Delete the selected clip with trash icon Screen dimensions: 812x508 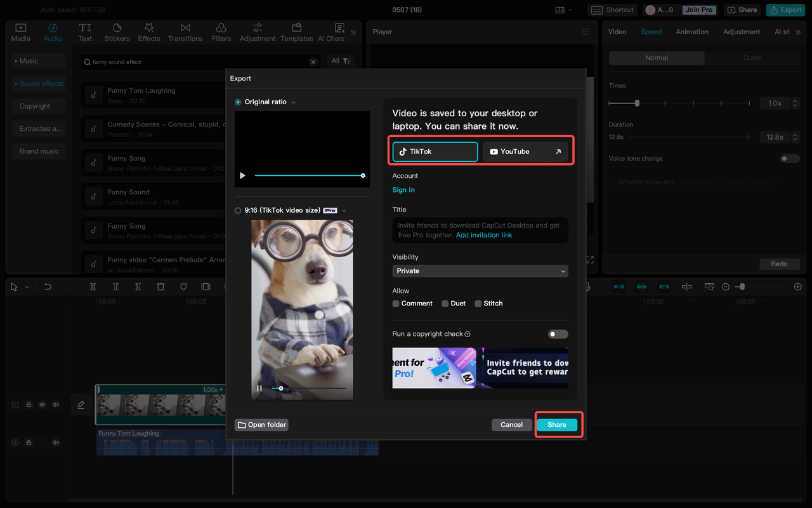160,287
